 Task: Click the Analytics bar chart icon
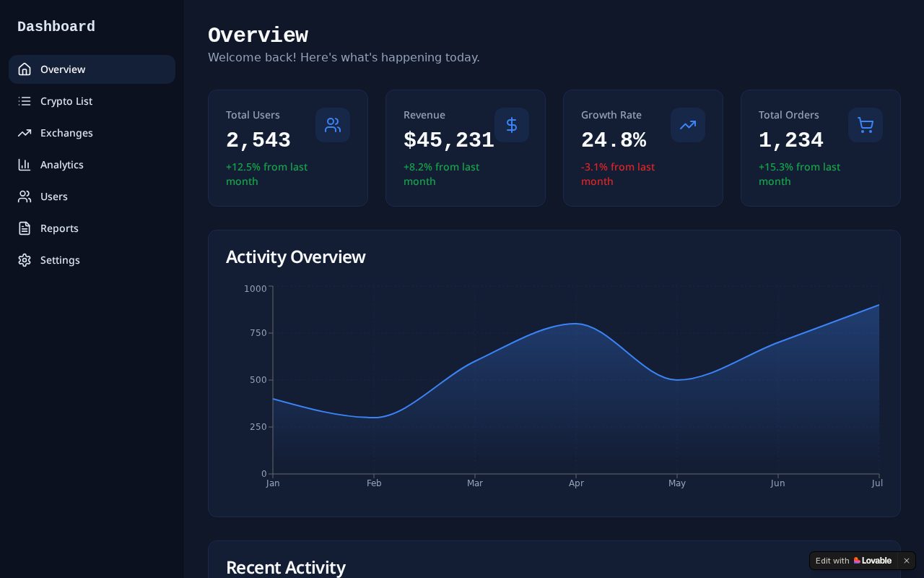[25, 165]
